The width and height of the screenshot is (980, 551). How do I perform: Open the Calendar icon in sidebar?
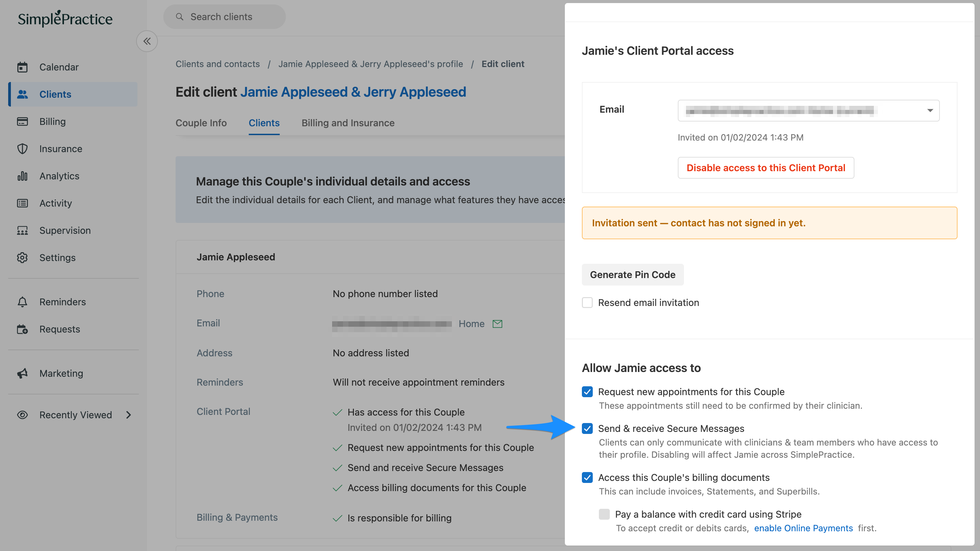tap(22, 67)
